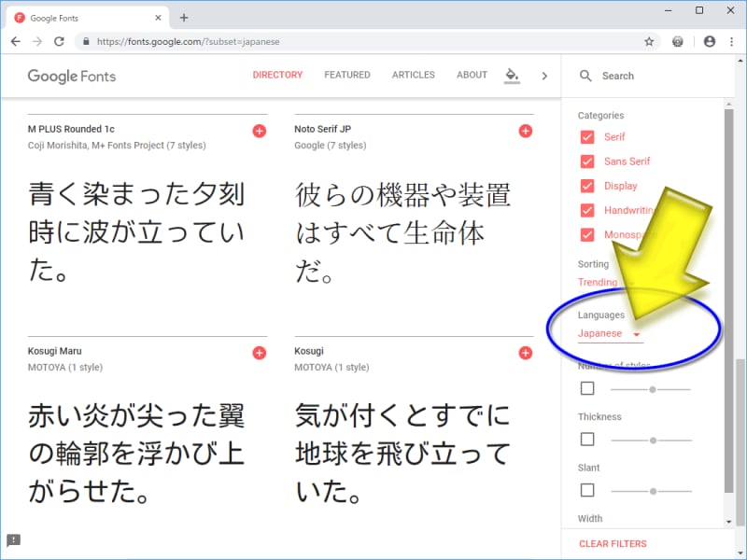Click the search magnifier icon in the sidebar

pyautogui.click(x=585, y=76)
